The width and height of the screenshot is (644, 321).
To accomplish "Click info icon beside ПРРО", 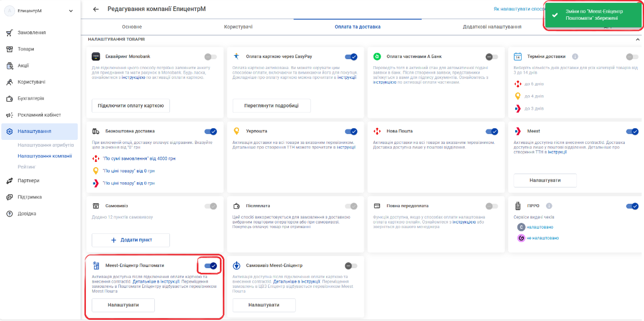I will click(x=549, y=206).
